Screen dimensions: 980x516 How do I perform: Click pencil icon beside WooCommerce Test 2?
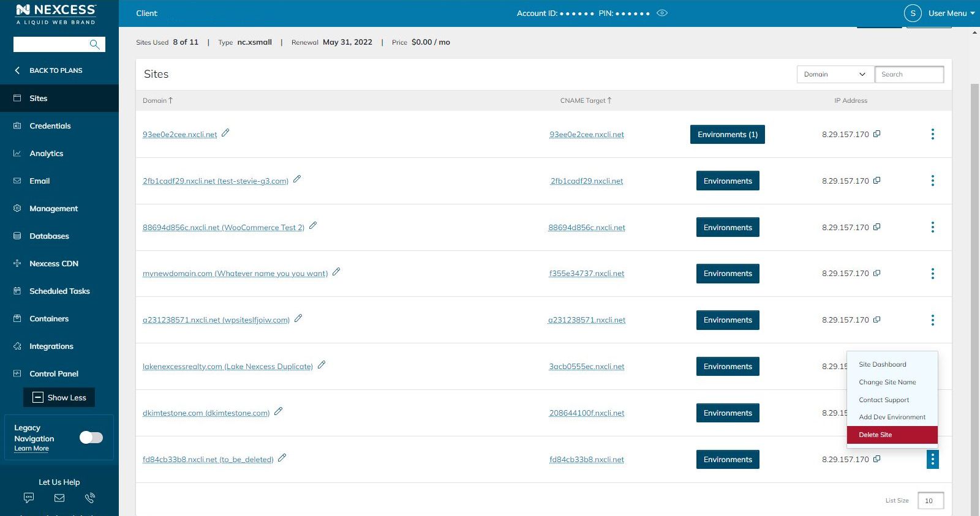[x=313, y=226]
